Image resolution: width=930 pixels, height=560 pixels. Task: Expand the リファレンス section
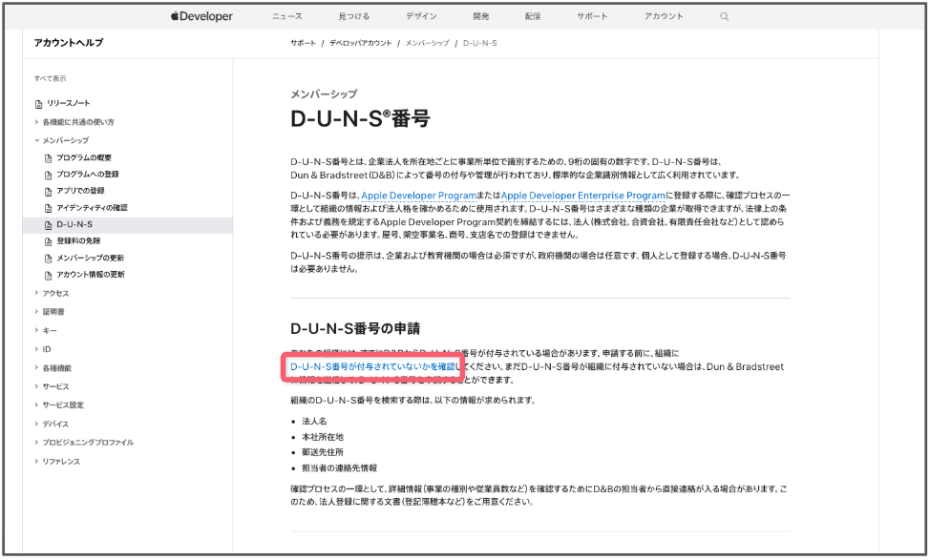[x=57, y=462]
